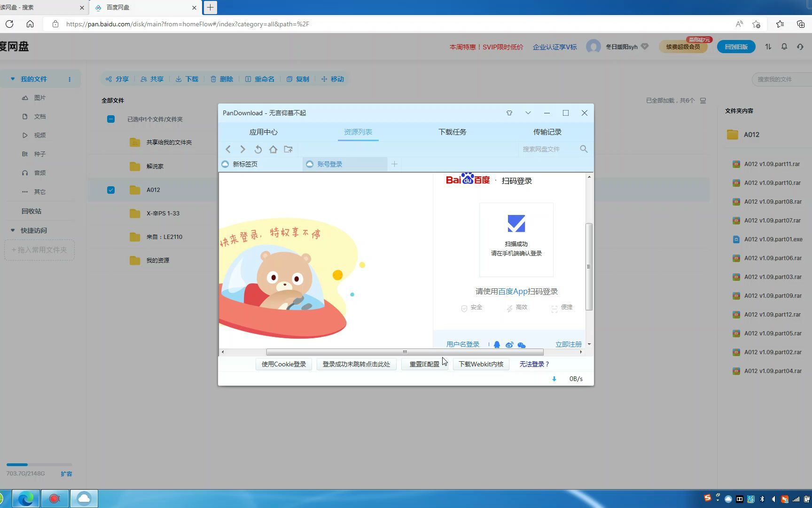Switch to 资源列表 tab

pos(358,132)
